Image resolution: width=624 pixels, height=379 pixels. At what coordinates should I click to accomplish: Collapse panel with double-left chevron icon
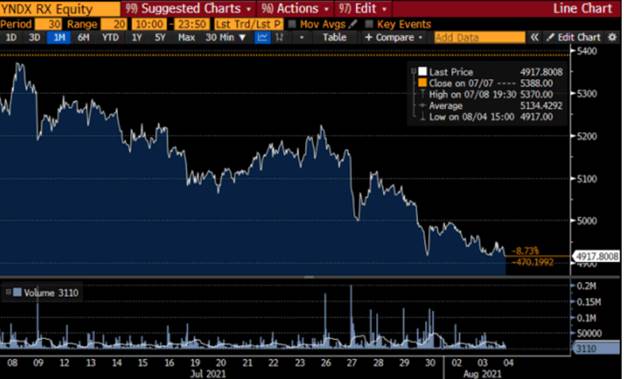click(534, 37)
